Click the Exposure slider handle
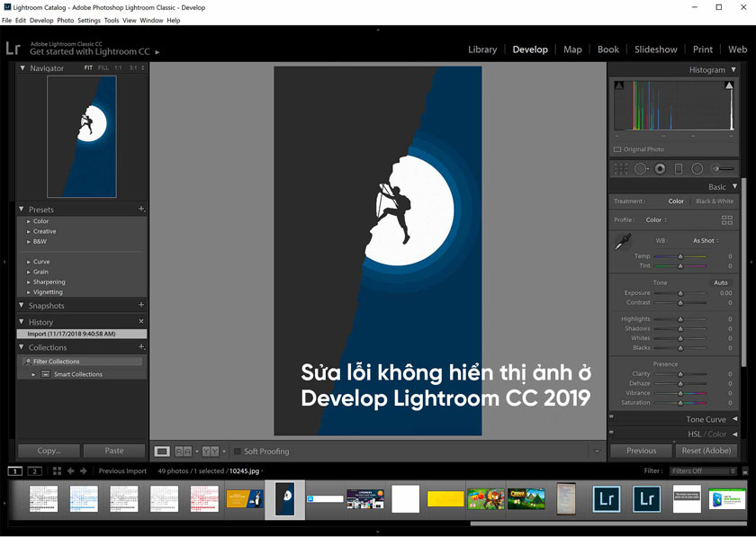 pos(680,293)
